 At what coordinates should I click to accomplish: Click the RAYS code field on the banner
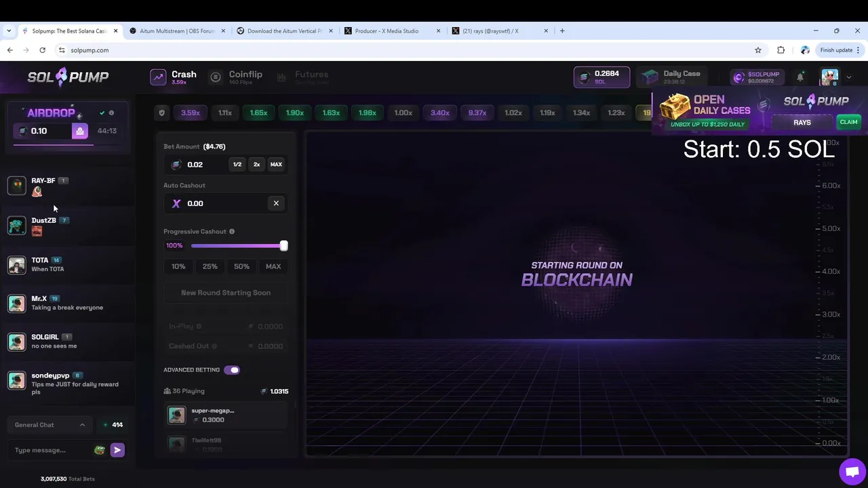pos(802,123)
